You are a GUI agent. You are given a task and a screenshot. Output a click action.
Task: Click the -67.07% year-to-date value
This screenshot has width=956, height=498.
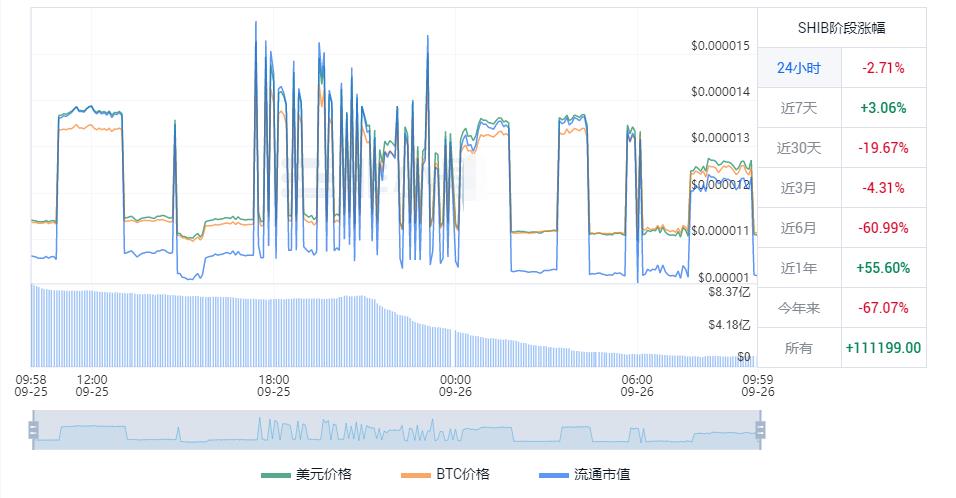pyautogui.click(x=882, y=308)
